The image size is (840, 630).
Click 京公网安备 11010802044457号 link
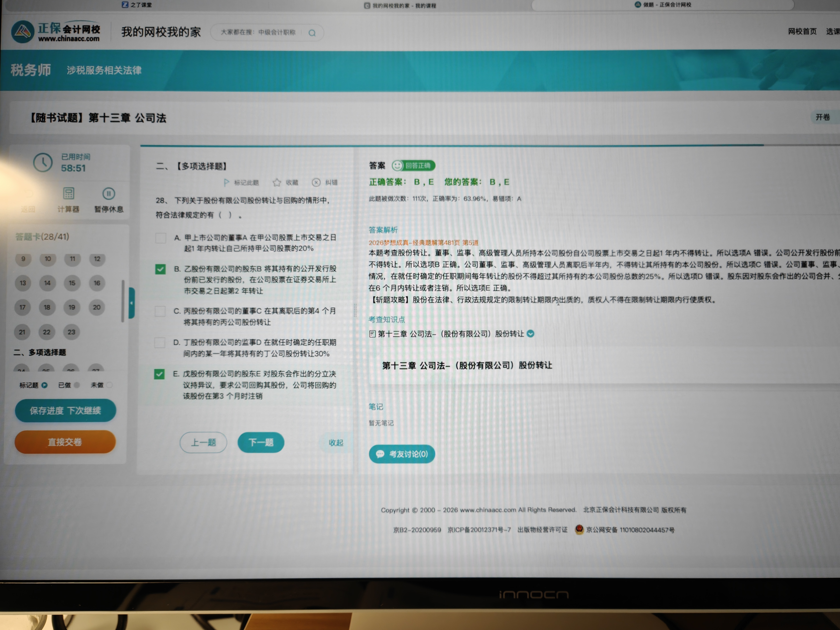point(630,530)
